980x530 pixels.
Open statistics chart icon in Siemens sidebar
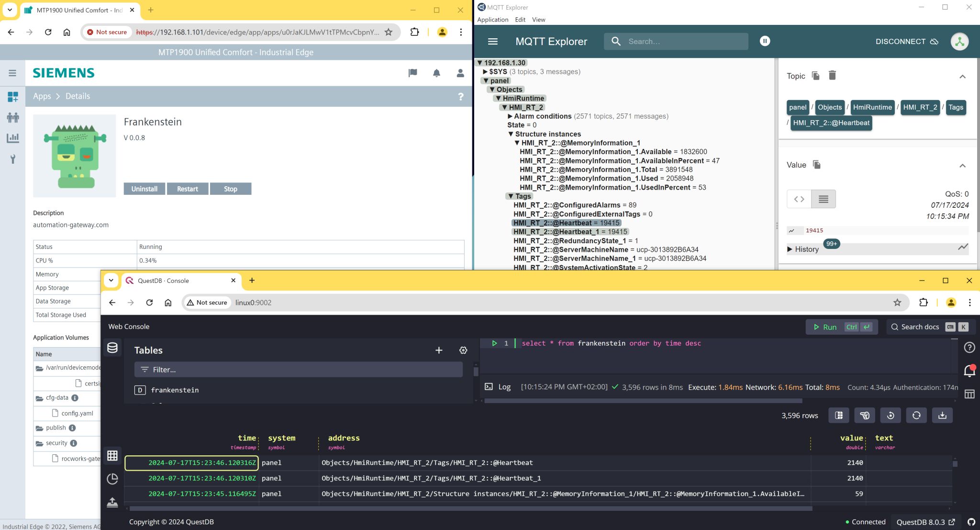13,138
